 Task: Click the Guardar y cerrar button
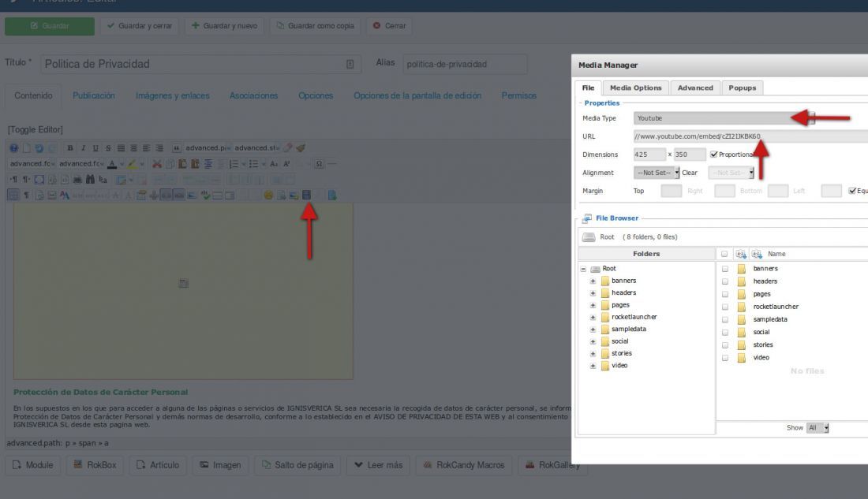tap(140, 26)
